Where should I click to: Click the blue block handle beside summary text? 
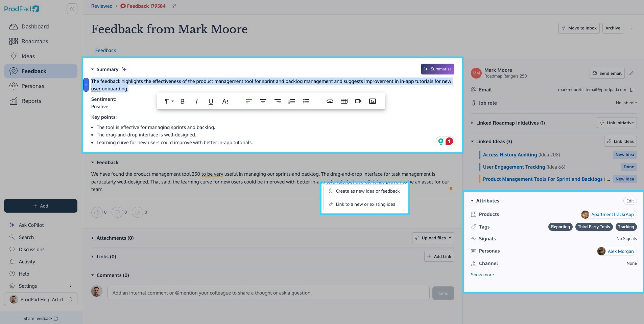(86, 85)
